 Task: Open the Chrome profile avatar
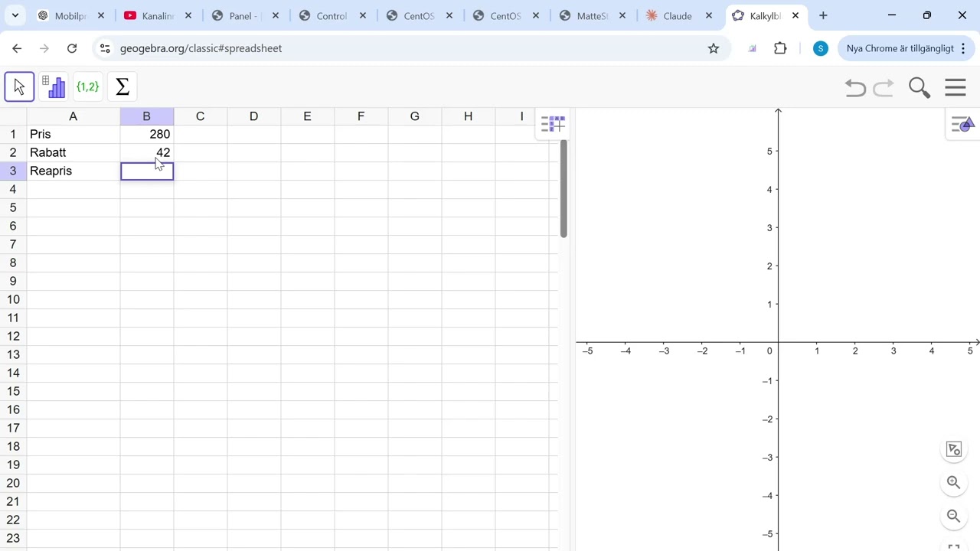(821, 48)
